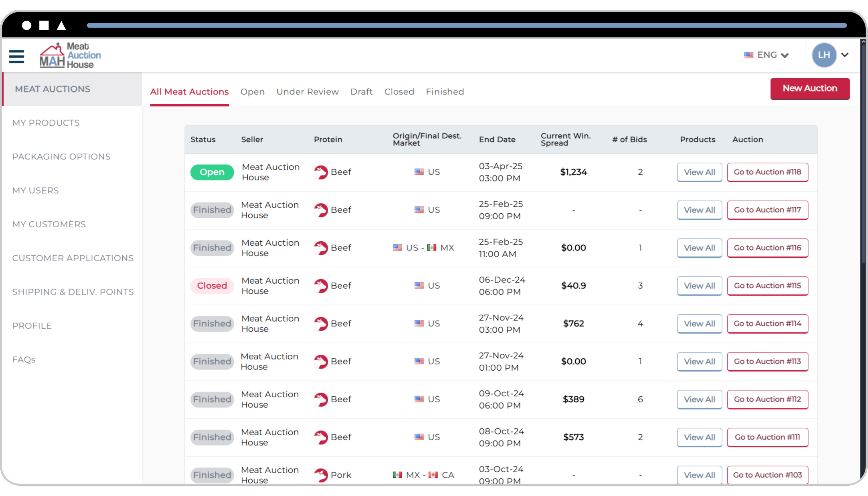View All products for auction #116
Screen dimensions: 868x496
coord(699,248)
